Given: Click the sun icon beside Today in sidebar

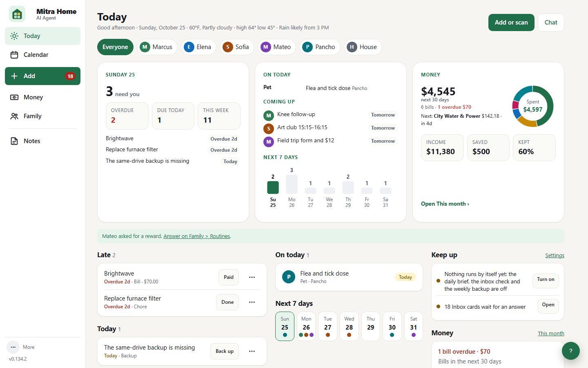Looking at the screenshot, I should (x=14, y=36).
